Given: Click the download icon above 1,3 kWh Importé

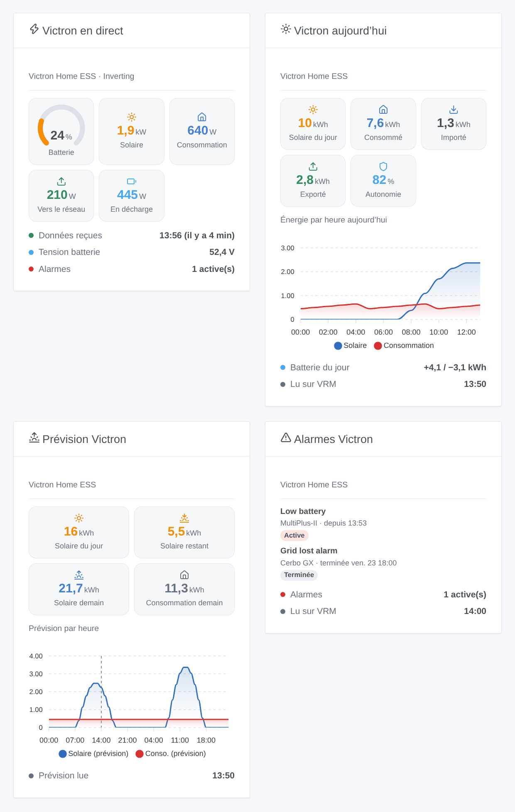Looking at the screenshot, I should pyautogui.click(x=454, y=110).
